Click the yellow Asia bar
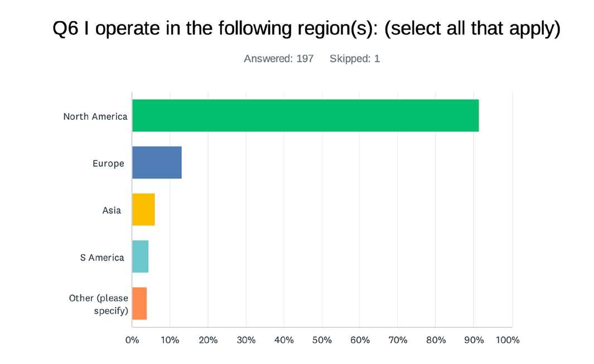The height and width of the screenshot is (364, 594). click(143, 210)
